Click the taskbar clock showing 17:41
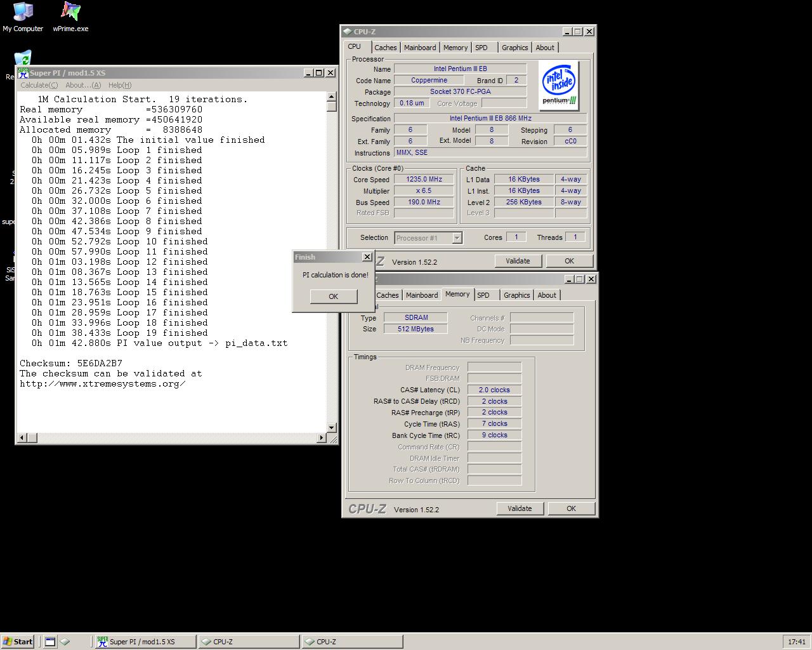This screenshot has width=812, height=650. pos(797,642)
